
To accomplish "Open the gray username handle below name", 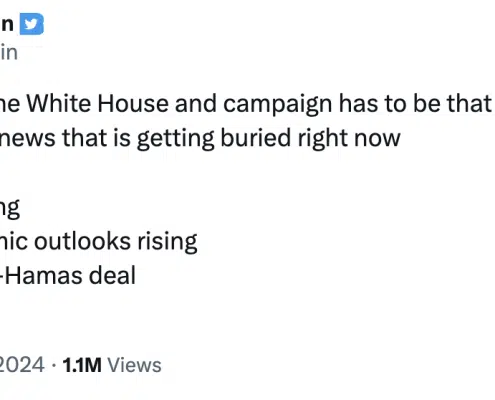I will tap(9, 53).
